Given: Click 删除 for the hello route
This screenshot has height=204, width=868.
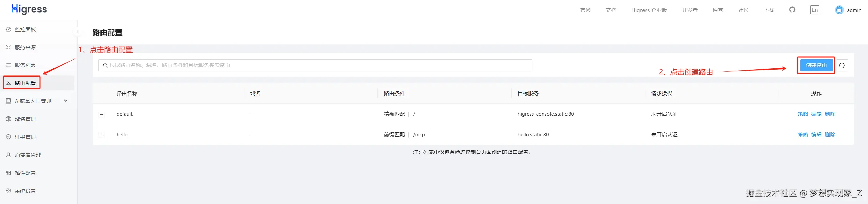Looking at the screenshot, I should tap(830, 135).
